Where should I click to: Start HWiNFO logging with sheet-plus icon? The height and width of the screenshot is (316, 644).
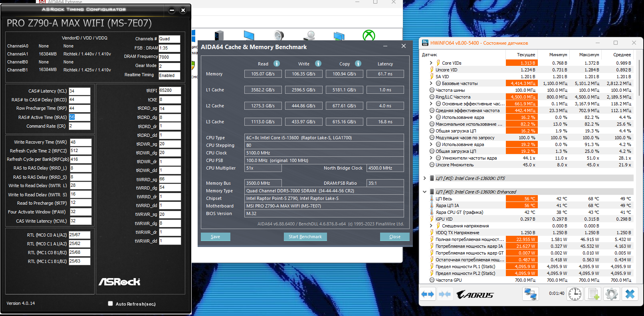coord(593,294)
